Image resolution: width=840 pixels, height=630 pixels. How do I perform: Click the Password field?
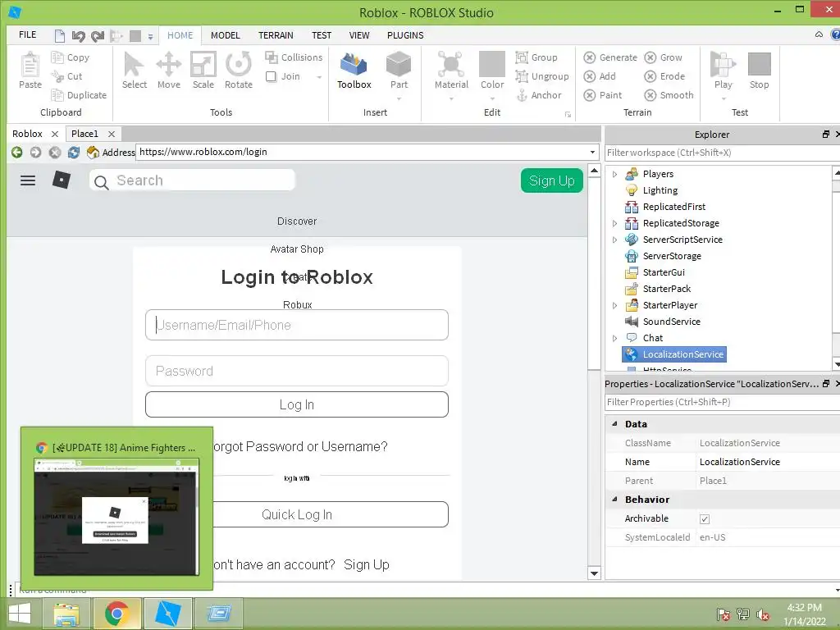(297, 372)
